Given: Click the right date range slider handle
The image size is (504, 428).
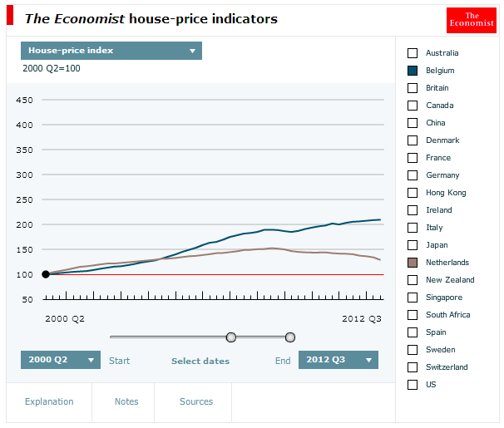Looking at the screenshot, I should click(290, 337).
